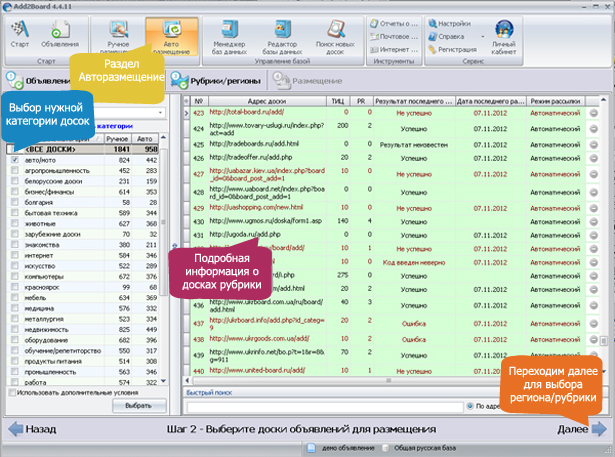The width and height of the screenshot is (615, 457).
Task: Toggle the авто/мото category checkbox
Action: click(x=15, y=160)
